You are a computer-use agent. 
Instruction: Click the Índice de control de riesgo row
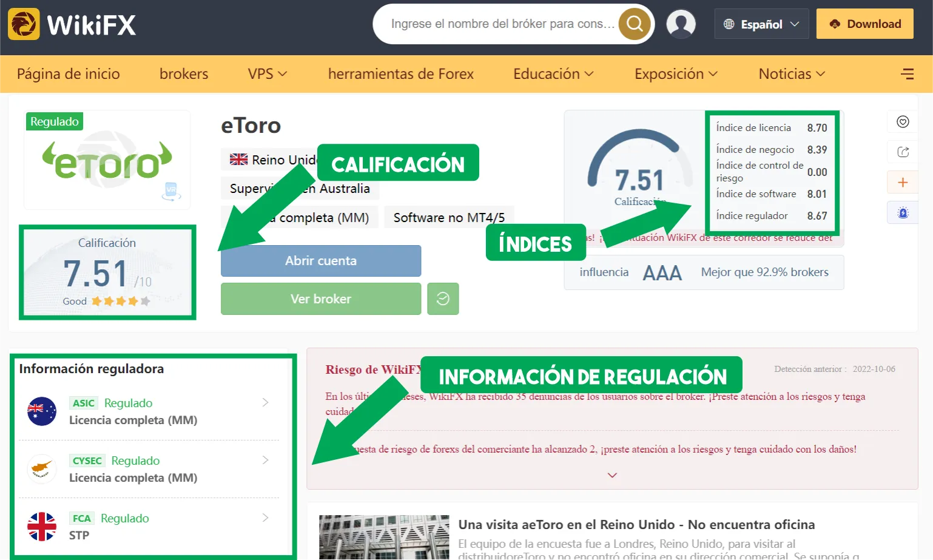tap(771, 172)
